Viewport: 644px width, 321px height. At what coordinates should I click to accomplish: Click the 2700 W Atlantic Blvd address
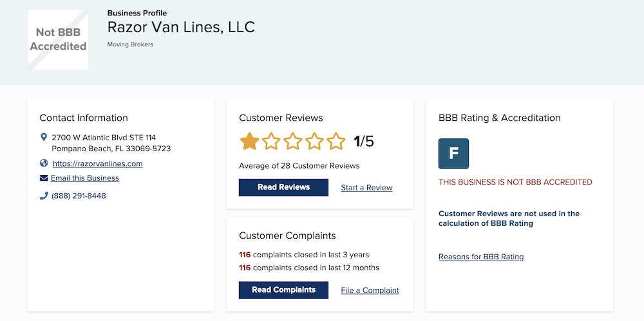[104, 138]
